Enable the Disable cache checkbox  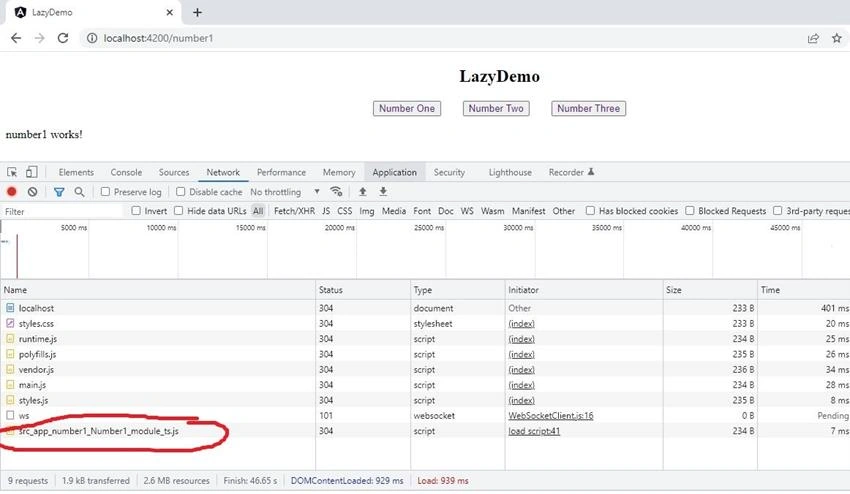[x=181, y=191]
